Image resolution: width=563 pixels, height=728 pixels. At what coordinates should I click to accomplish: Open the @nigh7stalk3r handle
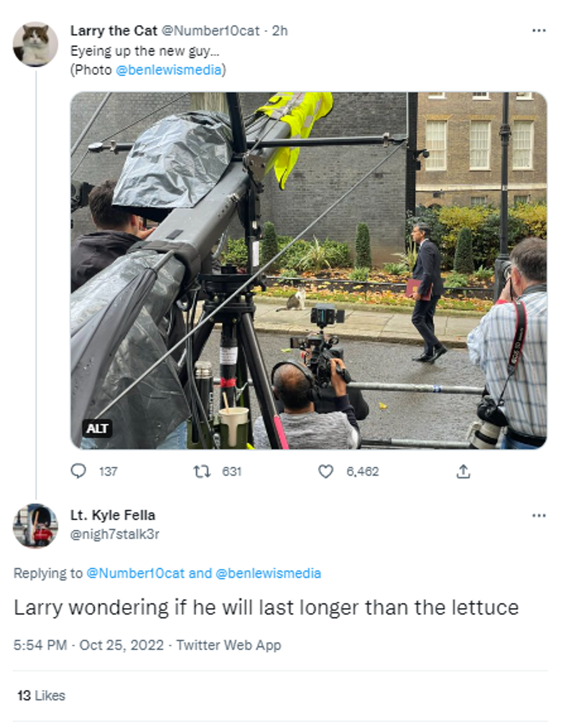(115, 534)
